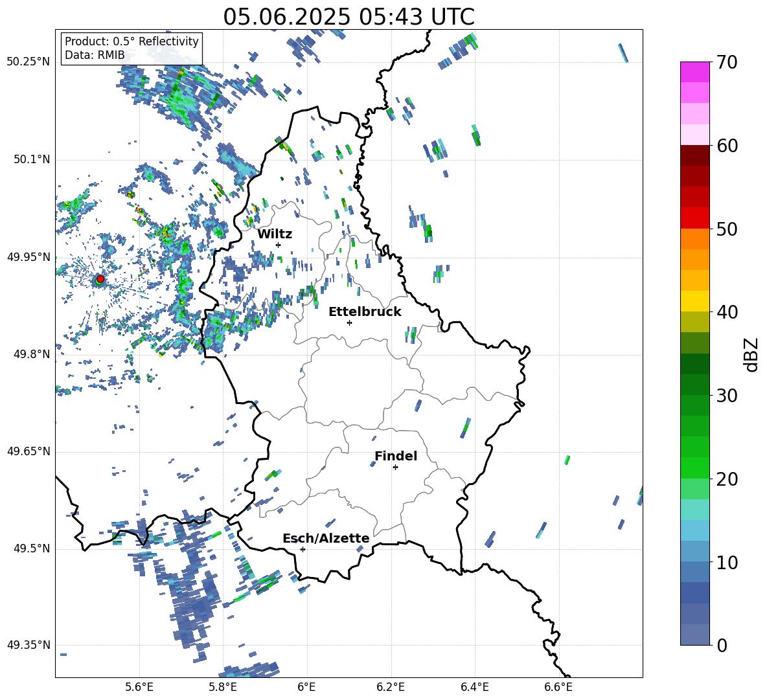Viewport: 767px width, 700px height.
Task: Pick the light blue swatch just above 10 dBZ
Action: coord(695,552)
